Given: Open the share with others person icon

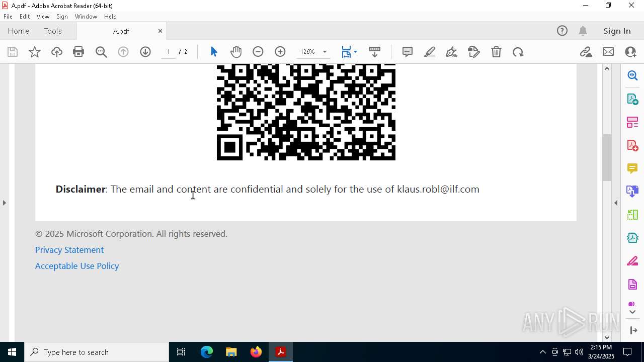Looking at the screenshot, I should point(630,52).
